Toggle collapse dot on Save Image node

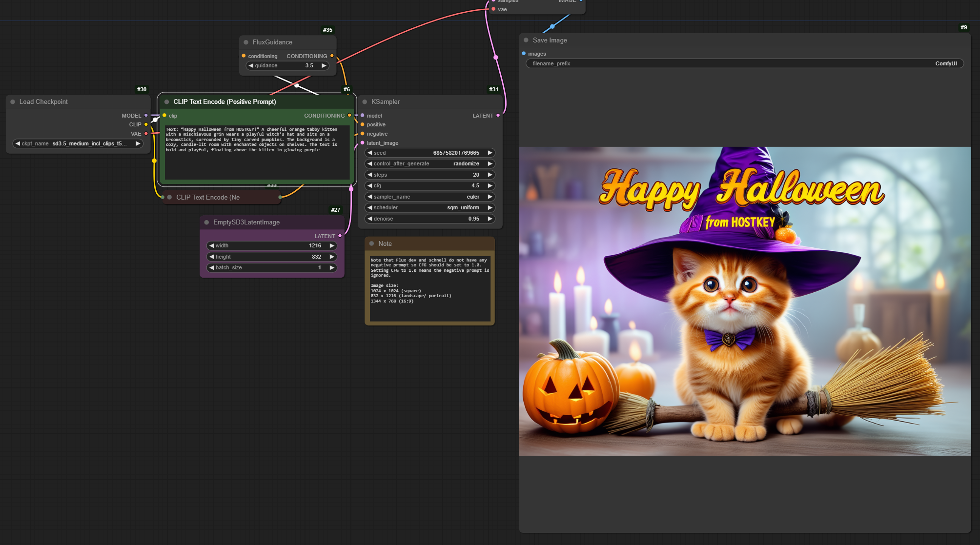526,40
